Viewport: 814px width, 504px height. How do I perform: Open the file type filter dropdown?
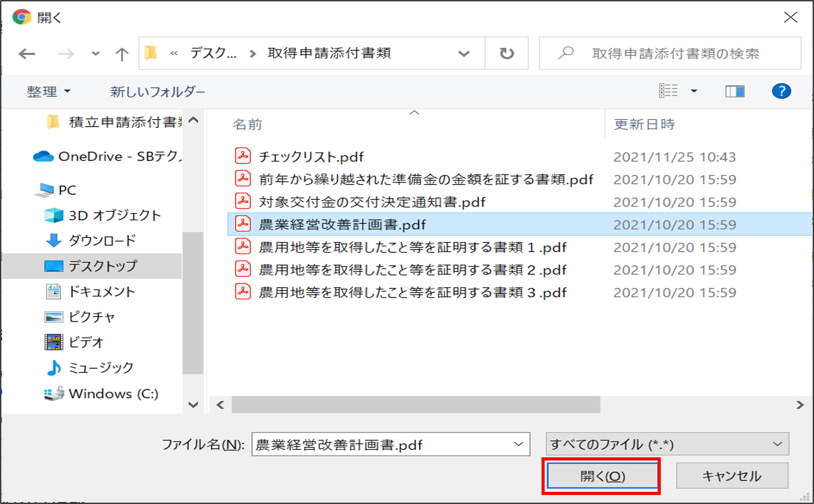(x=667, y=444)
